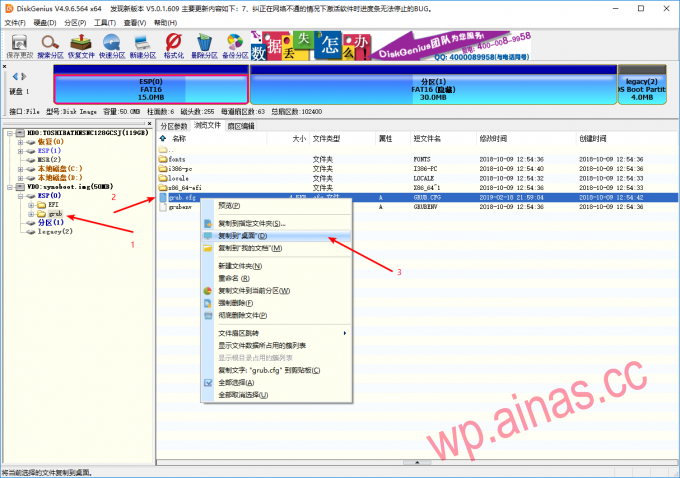Expand the grub folder tree node
Viewport: 680px width, 478px height.
click(31, 214)
